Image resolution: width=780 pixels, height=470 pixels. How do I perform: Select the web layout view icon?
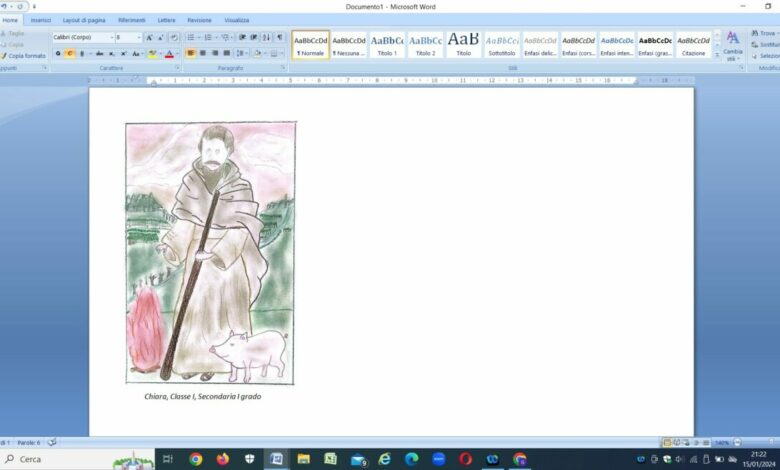(x=686, y=443)
